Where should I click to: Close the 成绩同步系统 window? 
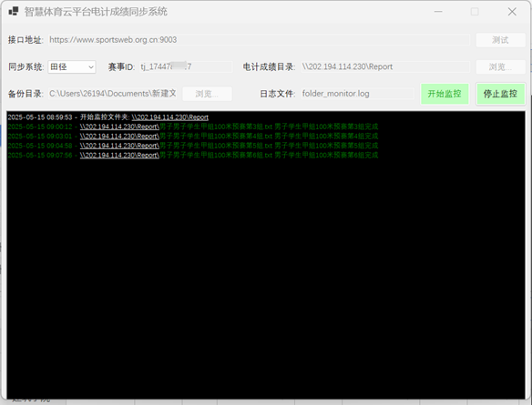point(512,12)
